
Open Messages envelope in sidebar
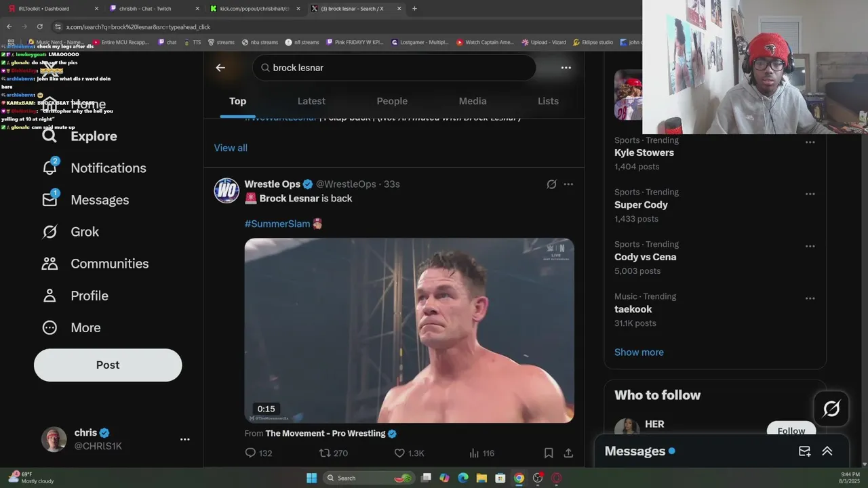[x=85, y=200]
